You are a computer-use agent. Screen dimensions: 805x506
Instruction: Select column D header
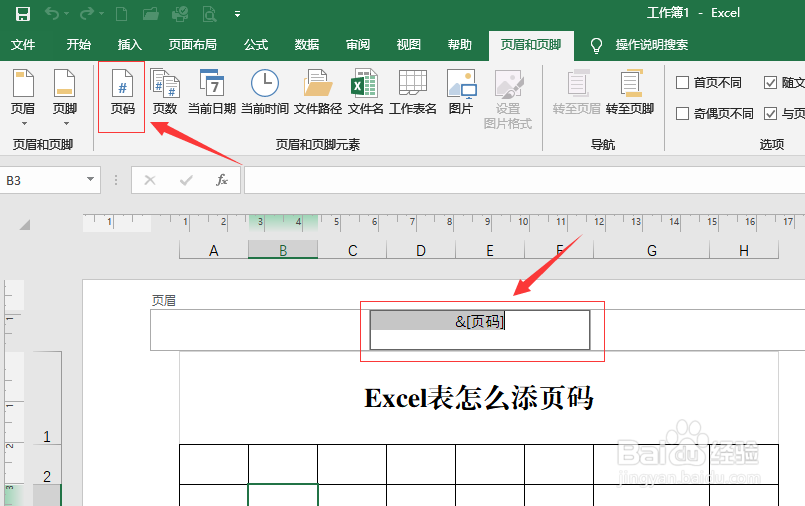point(421,250)
